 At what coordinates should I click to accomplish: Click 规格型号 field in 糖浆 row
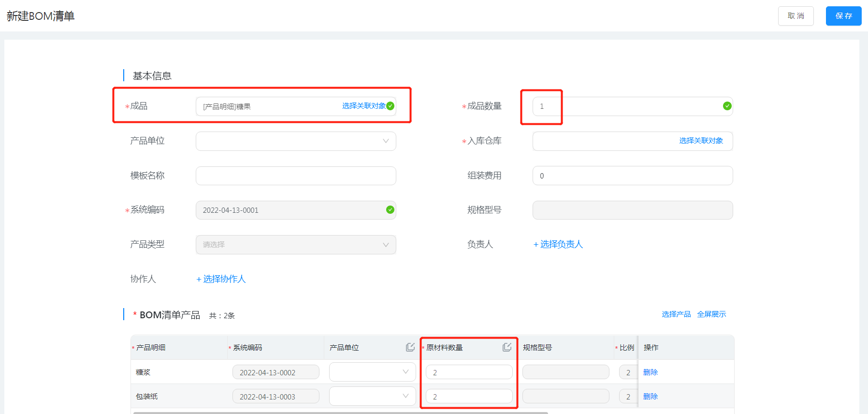(x=566, y=372)
